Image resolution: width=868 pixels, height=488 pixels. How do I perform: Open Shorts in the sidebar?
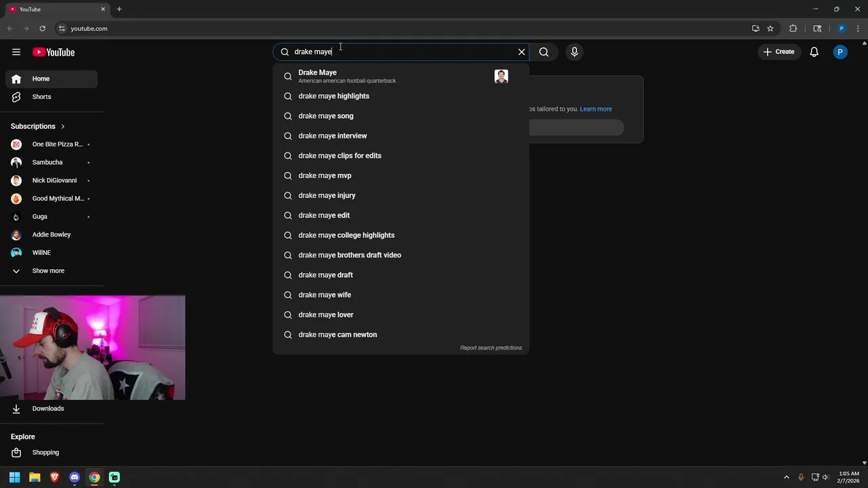tap(52, 97)
